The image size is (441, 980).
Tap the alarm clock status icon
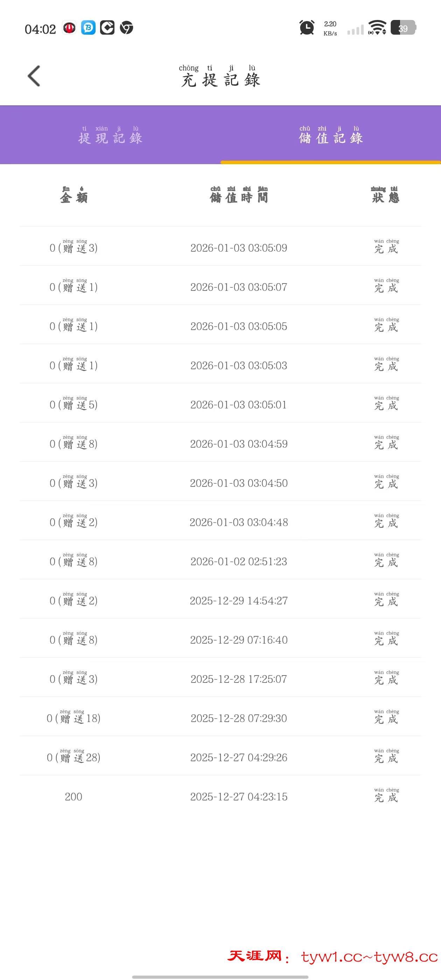pyautogui.click(x=307, y=28)
